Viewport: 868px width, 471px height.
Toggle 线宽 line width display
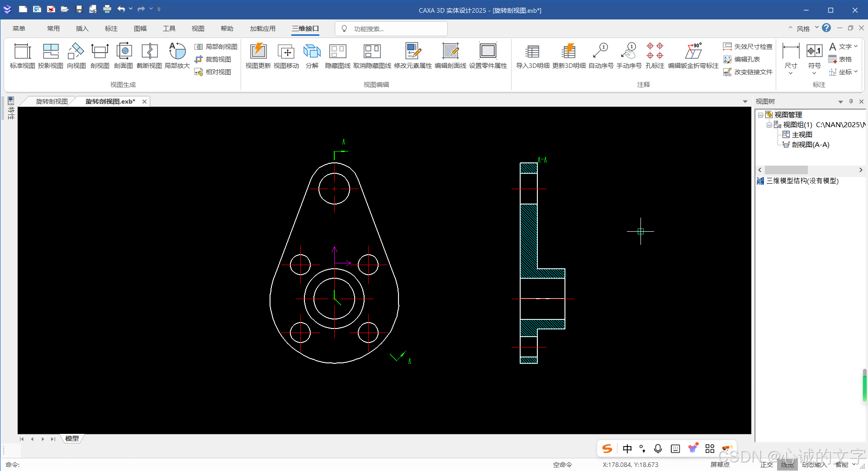(787, 465)
